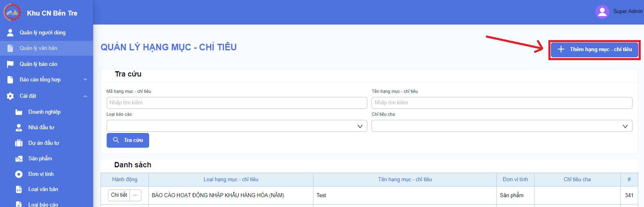Open Quản lý người dùng menu
The width and height of the screenshot is (644, 207).
point(47,33)
